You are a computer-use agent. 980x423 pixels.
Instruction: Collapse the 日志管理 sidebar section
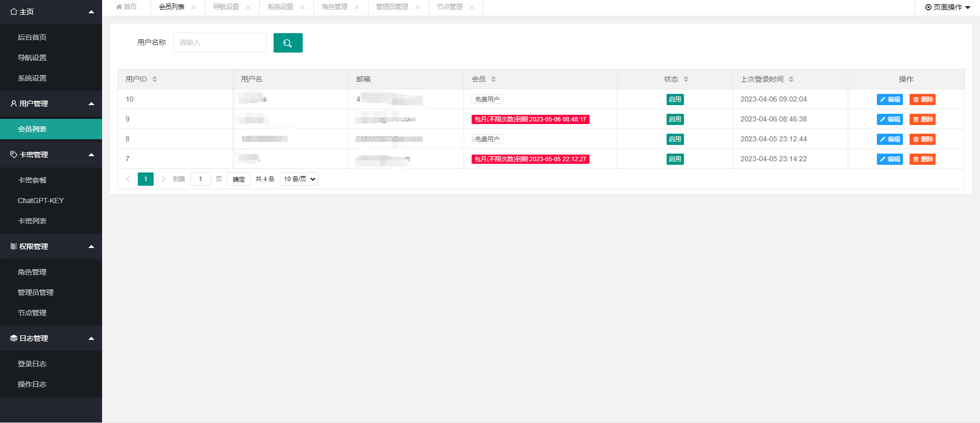click(91, 338)
